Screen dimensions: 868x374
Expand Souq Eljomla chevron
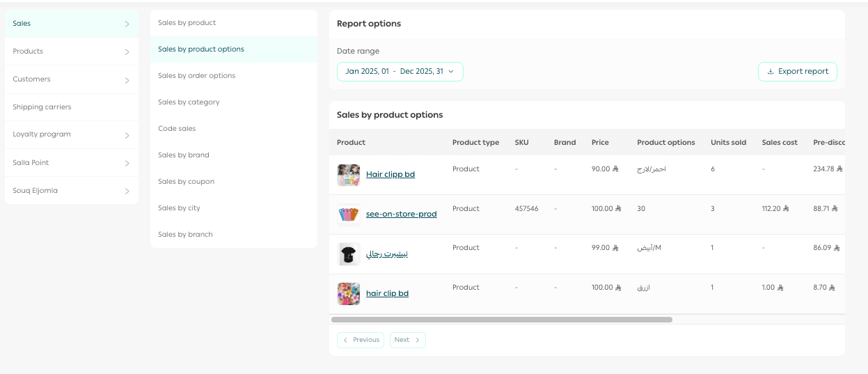tap(127, 191)
